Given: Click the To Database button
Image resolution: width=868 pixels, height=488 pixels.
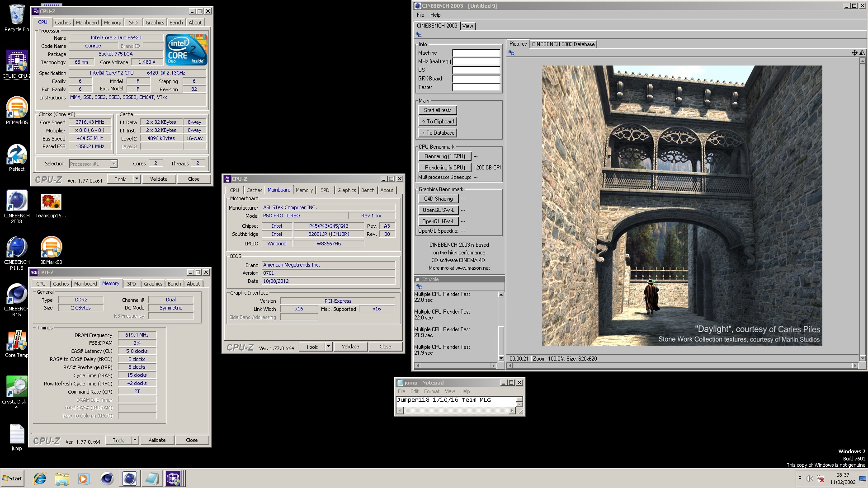Looking at the screenshot, I should point(438,133).
